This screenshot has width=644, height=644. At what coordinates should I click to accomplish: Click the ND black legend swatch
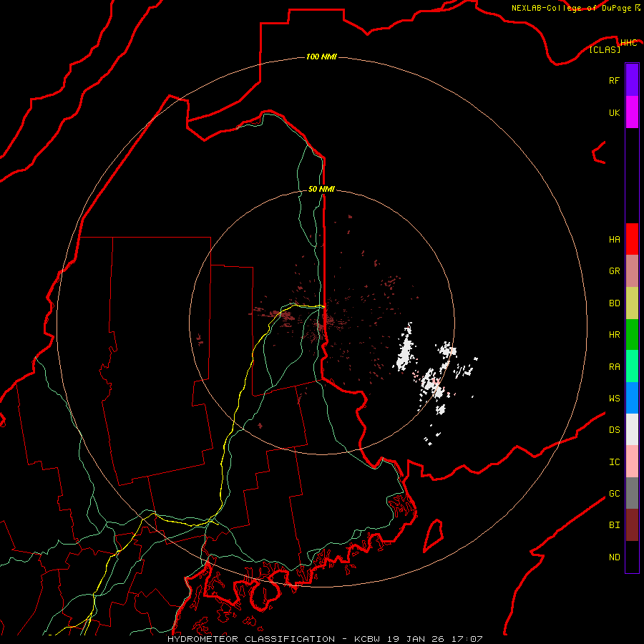click(x=632, y=557)
